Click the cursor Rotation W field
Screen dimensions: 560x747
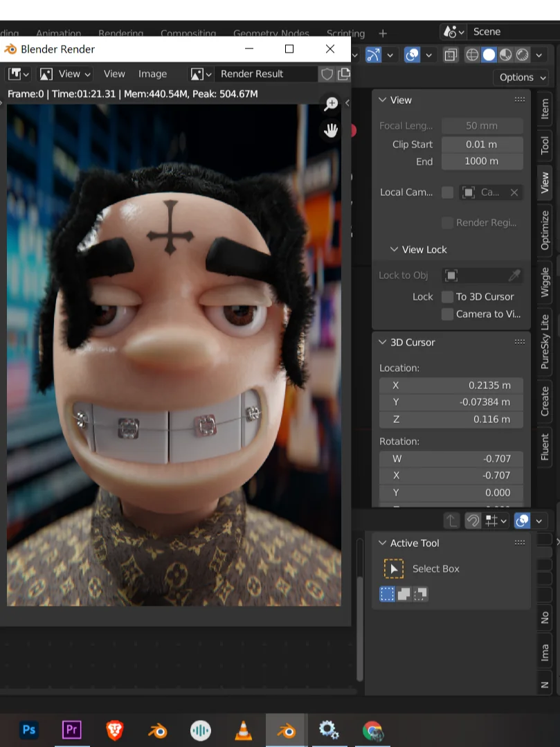[451, 459]
